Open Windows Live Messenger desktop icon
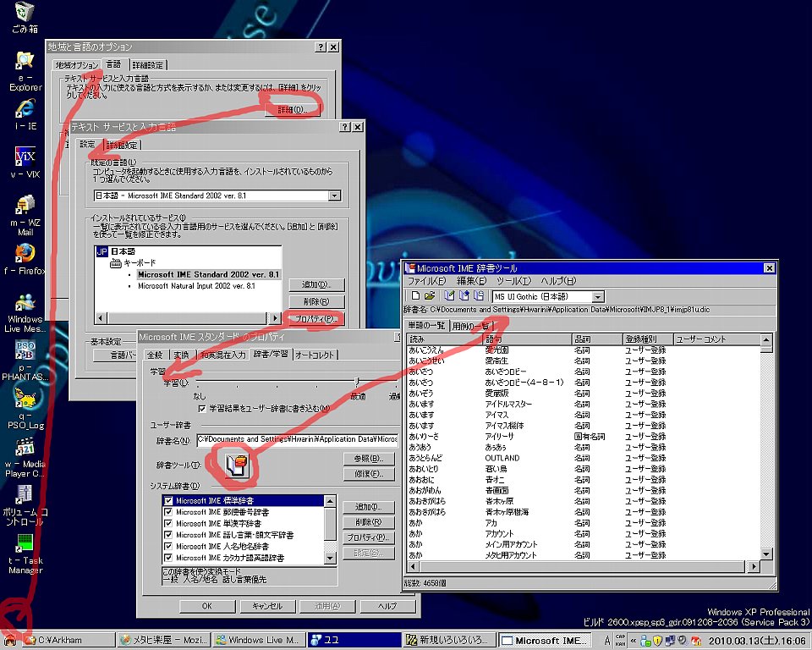The image size is (812, 650). (x=25, y=313)
